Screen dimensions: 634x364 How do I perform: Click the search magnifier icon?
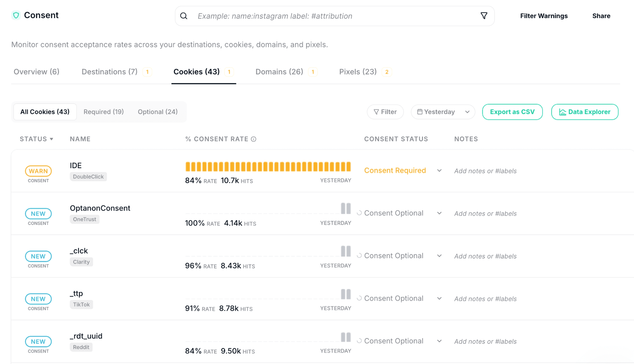[x=184, y=16]
